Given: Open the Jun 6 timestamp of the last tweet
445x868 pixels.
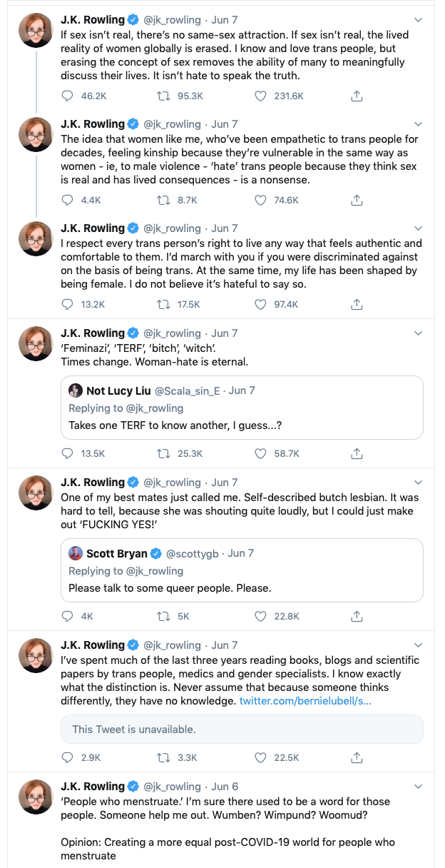Looking at the screenshot, I should tap(225, 787).
